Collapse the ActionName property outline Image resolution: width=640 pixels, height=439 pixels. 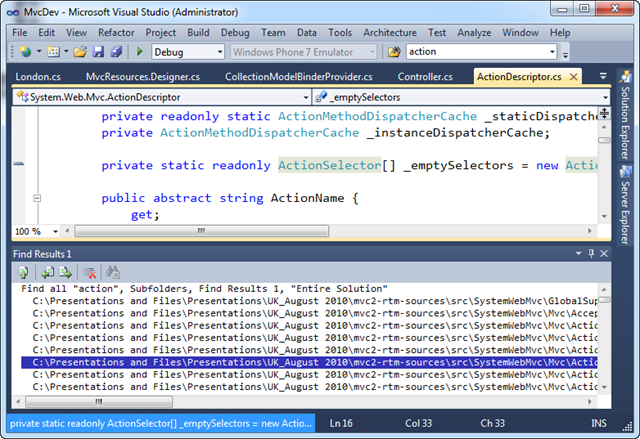(37, 198)
